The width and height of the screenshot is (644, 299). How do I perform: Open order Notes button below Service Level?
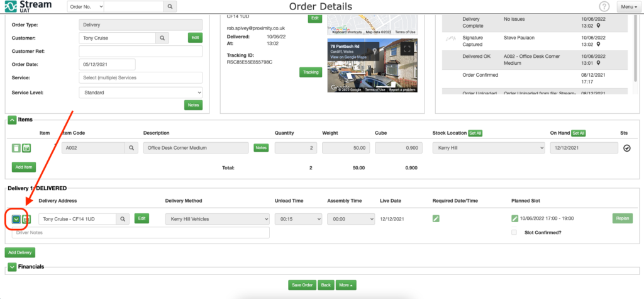click(193, 105)
